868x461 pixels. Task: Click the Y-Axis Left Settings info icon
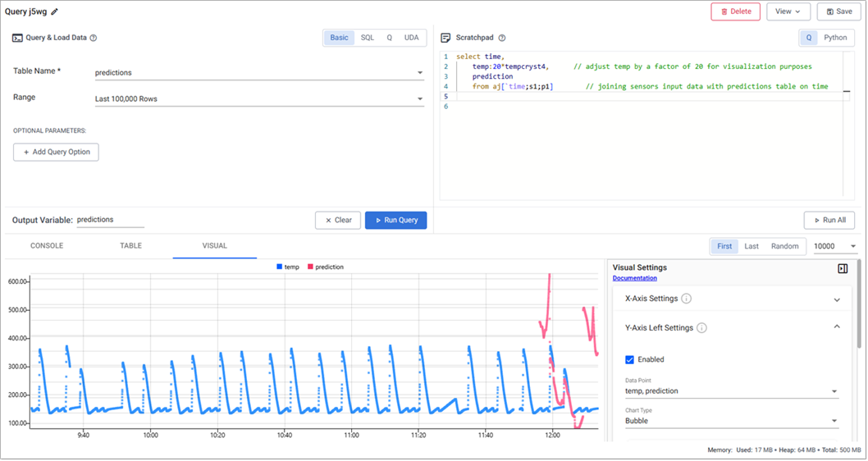click(x=701, y=328)
